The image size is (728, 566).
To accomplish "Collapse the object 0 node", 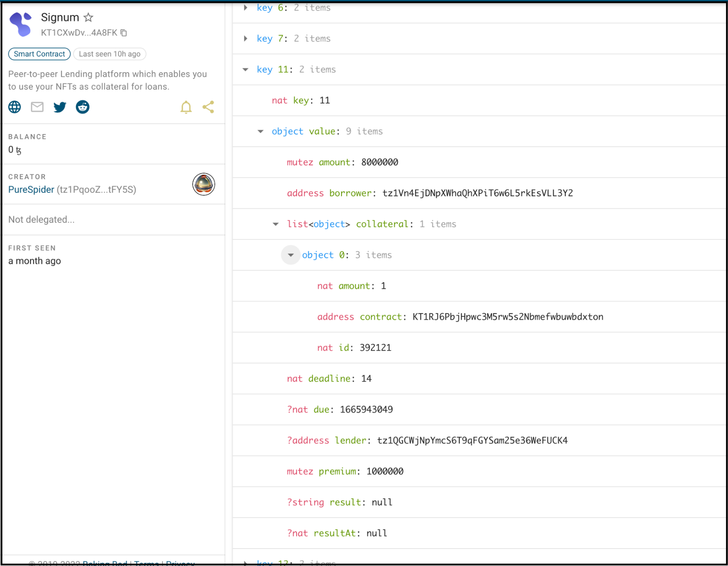I will [x=291, y=255].
